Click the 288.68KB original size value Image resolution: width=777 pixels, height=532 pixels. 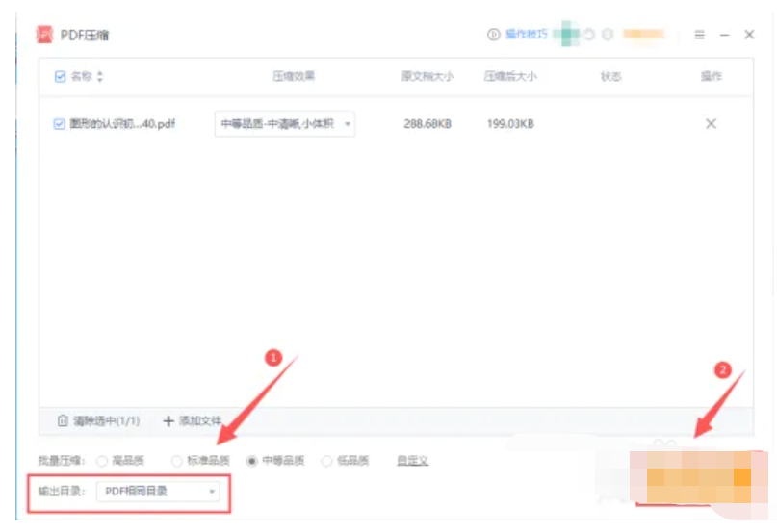click(x=427, y=124)
